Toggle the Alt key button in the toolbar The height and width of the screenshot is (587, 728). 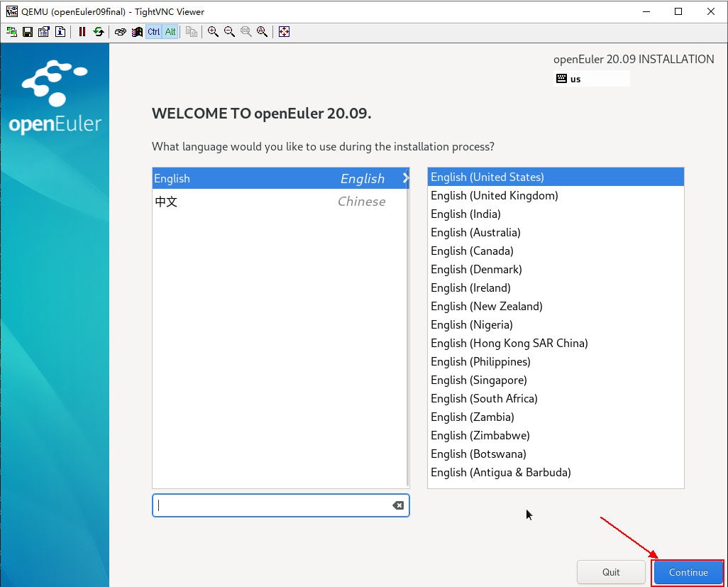[x=170, y=32]
